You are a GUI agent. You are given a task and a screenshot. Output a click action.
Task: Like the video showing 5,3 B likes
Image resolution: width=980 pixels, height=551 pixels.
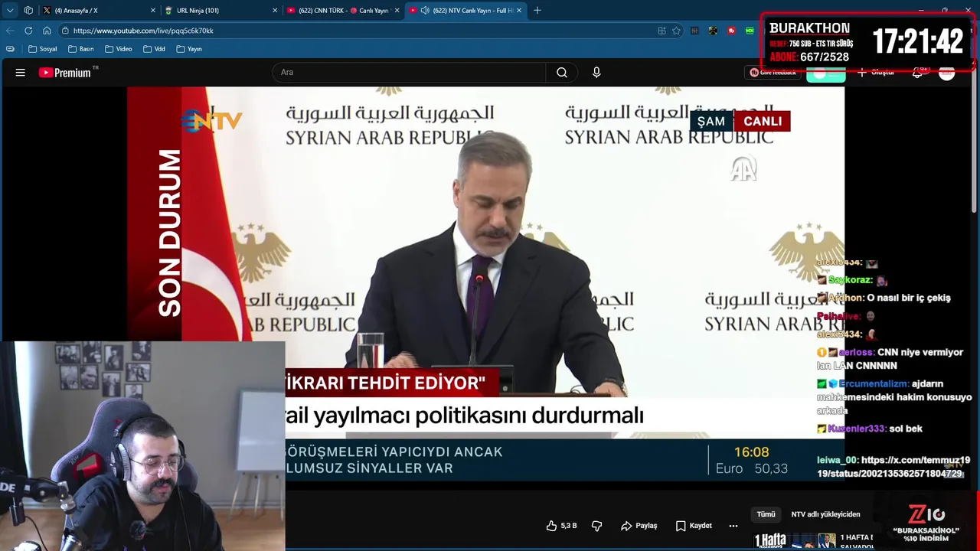click(x=561, y=526)
